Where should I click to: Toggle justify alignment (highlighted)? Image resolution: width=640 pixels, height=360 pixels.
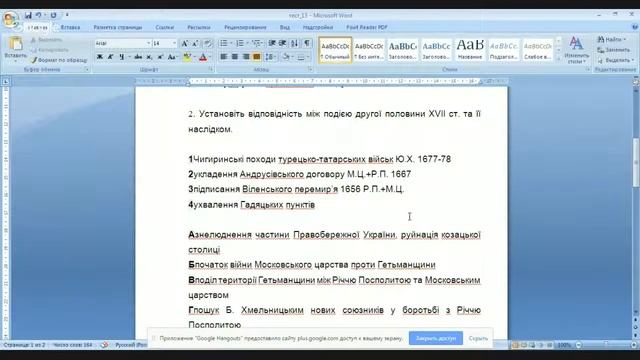click(257, 57)
